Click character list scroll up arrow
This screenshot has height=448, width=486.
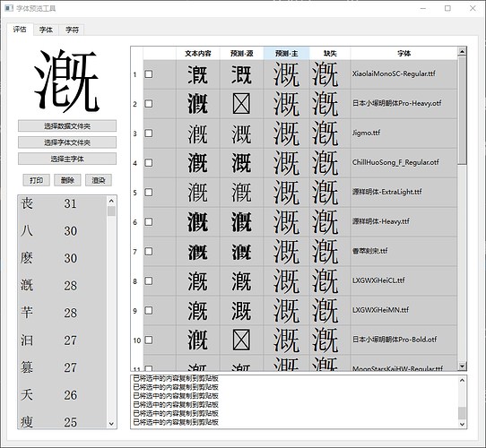pyautogui.click(x=111, y=201)
